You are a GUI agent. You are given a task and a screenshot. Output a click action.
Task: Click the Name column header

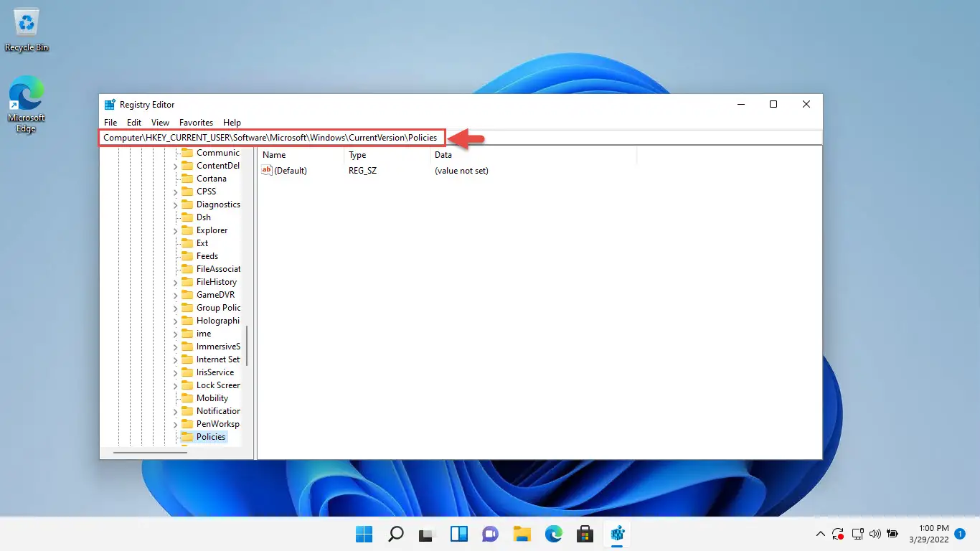click(x=301, y=155)
